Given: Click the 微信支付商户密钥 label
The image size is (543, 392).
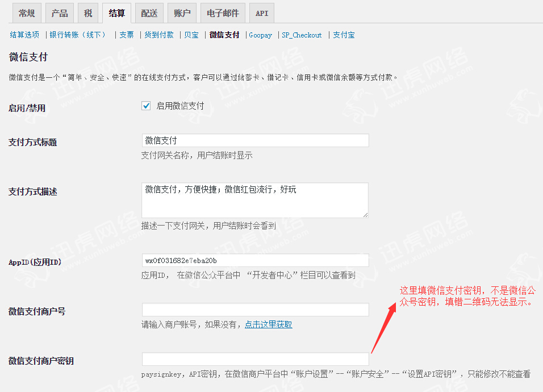Looking at the screenshot, I should (41, 361).
